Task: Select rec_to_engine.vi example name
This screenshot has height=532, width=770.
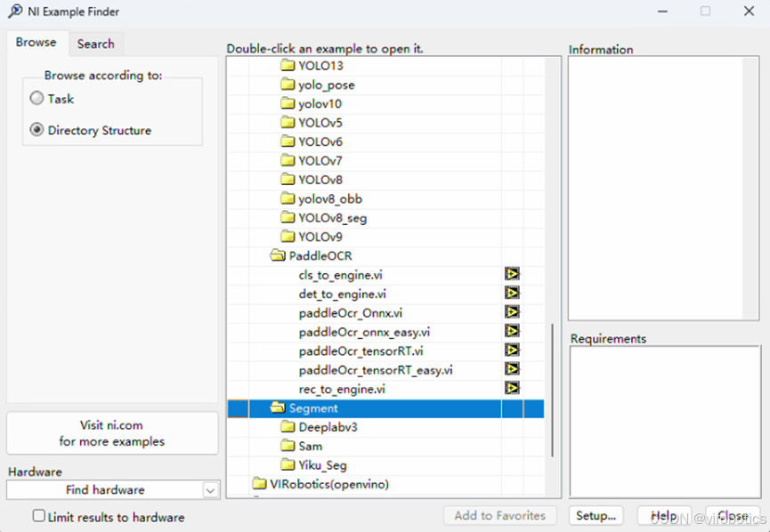Action: tap(342, 389)
